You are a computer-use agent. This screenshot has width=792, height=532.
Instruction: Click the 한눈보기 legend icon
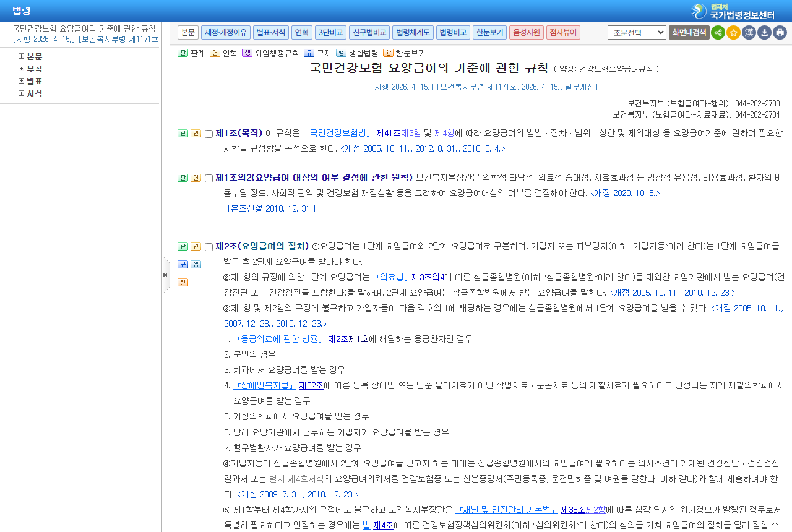pyautogui.click(x=388, y=53)
